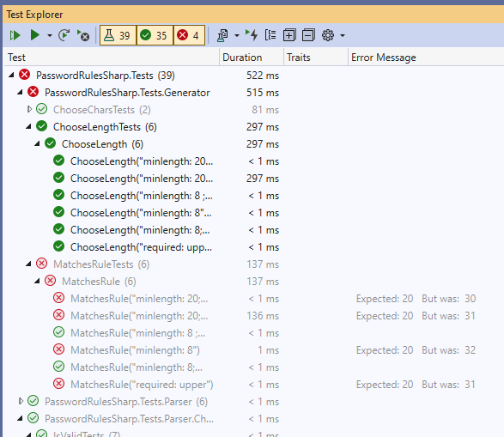This screenshot has width=504, height=437.
Task: Collapse the MatchesRuleTests node
Action: pyautogui.click(x=28, y=264)
